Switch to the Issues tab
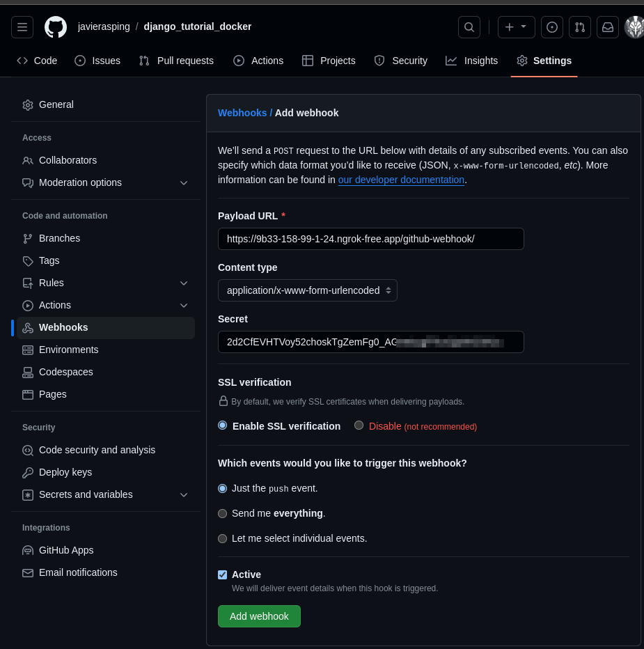 [x=97, y=61]
